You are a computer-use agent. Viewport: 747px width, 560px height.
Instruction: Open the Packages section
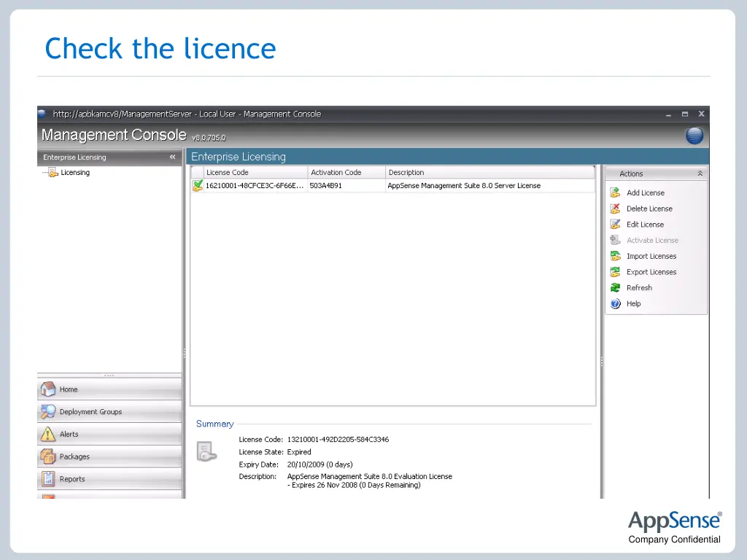click(x=109, y=456)
